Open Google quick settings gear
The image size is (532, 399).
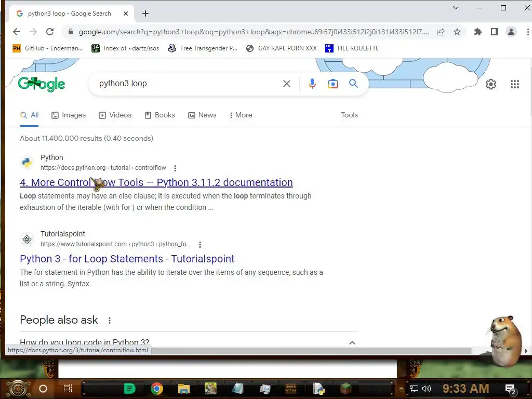[x=490, y=84]
